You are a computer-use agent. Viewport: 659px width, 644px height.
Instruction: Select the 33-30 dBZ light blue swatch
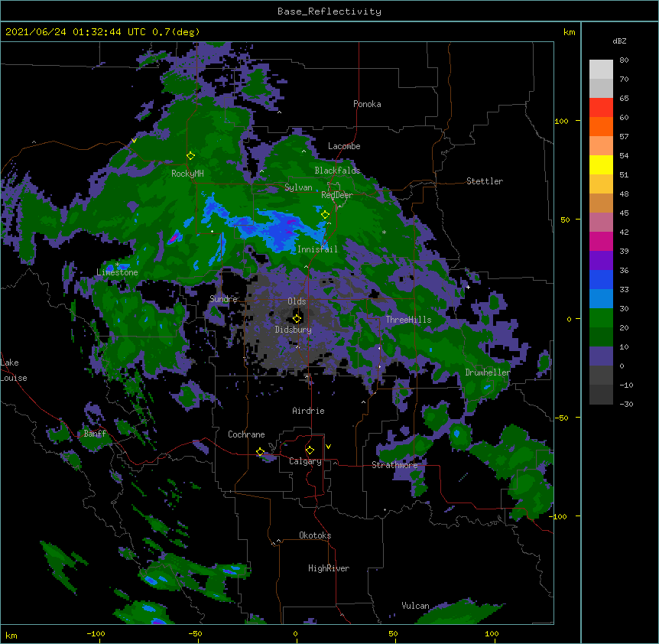601,299
